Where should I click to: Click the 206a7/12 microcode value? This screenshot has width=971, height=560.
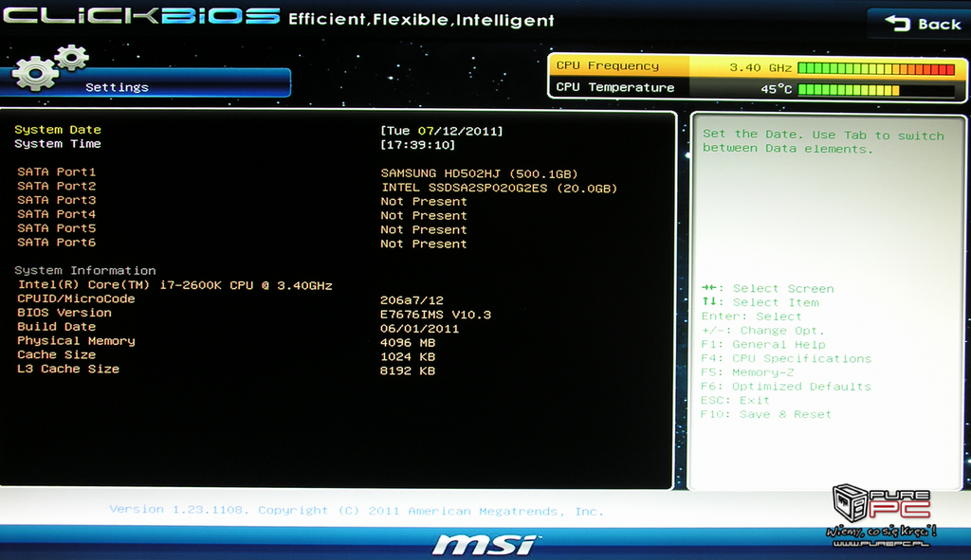click(412, 300)
